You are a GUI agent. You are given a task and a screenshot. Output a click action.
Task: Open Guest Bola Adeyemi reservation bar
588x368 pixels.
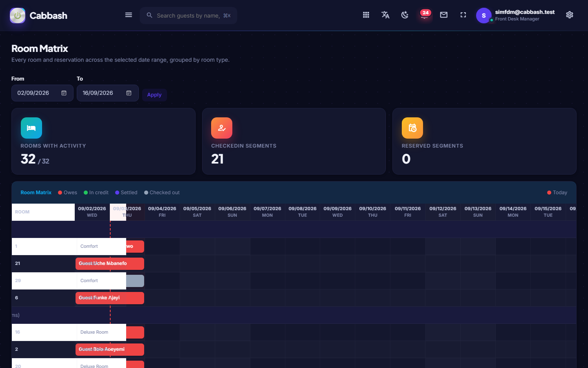tap(110, 350)
